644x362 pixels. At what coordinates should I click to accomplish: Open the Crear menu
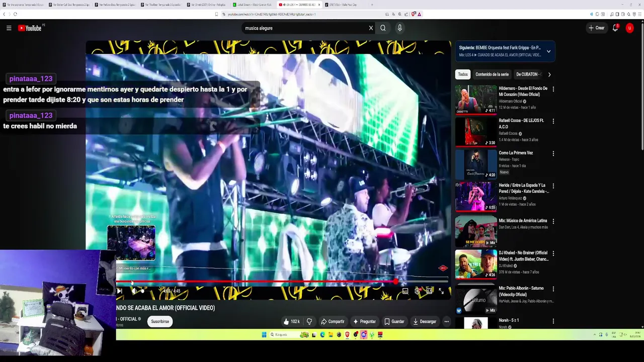point(597,28)
